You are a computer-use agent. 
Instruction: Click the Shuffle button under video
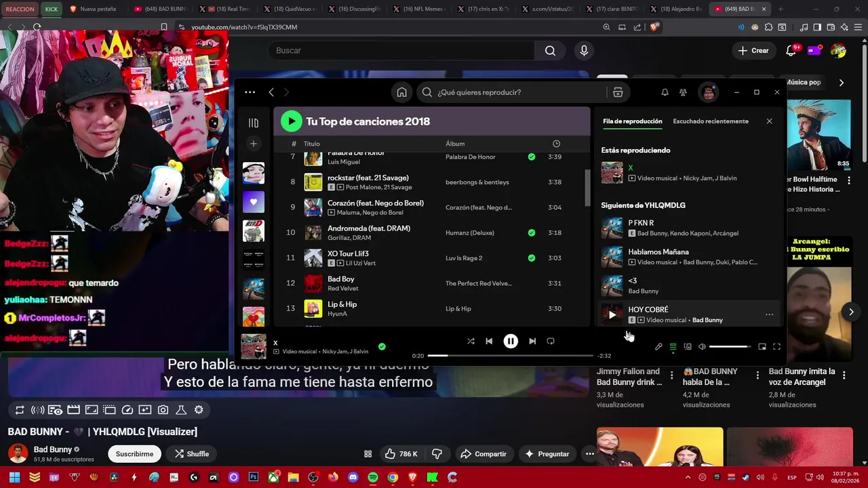[191, 454]
